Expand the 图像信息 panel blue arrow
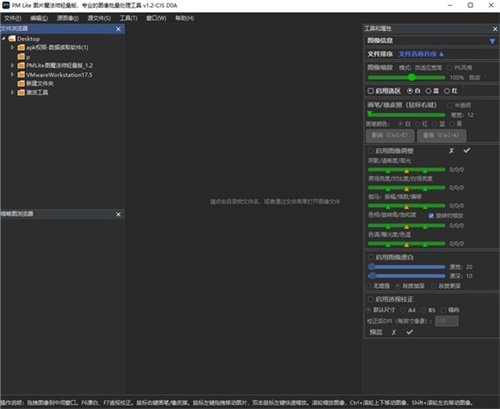The width and height of the screenshot is (500, 409). tap(492, 41)
